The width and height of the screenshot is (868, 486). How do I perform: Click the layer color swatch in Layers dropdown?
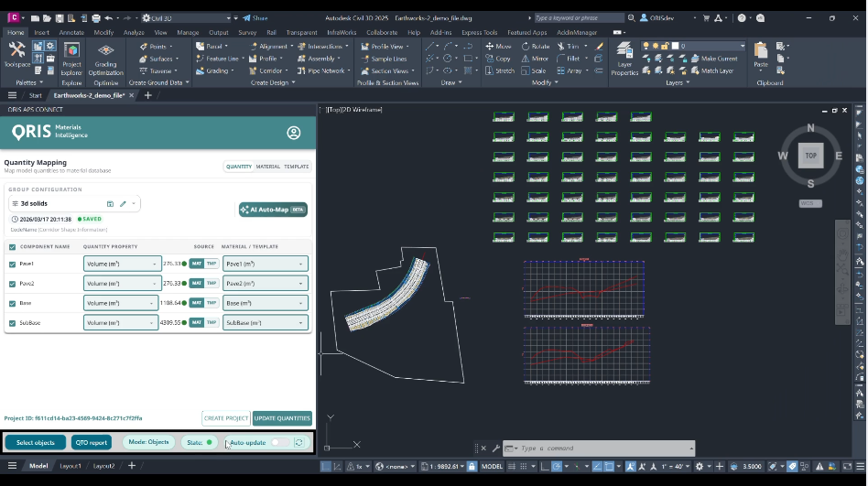(675, 46)
